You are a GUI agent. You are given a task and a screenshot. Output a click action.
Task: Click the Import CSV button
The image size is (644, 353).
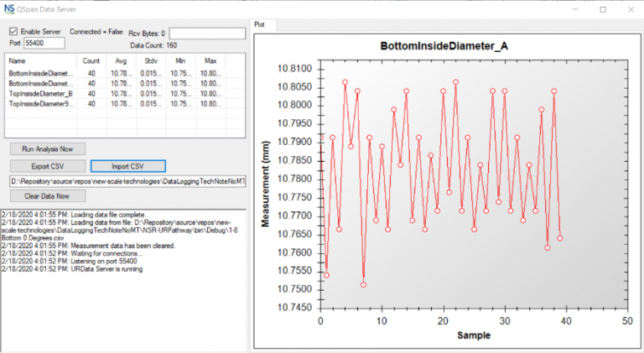(x=127, y=165)
